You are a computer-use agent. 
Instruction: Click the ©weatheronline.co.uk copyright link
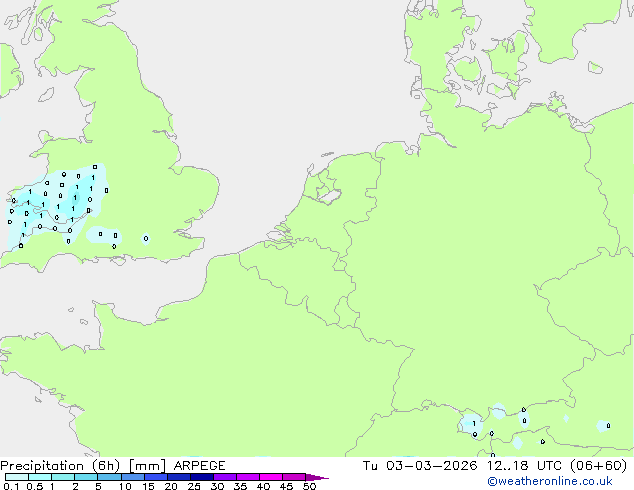coord(563,481)
